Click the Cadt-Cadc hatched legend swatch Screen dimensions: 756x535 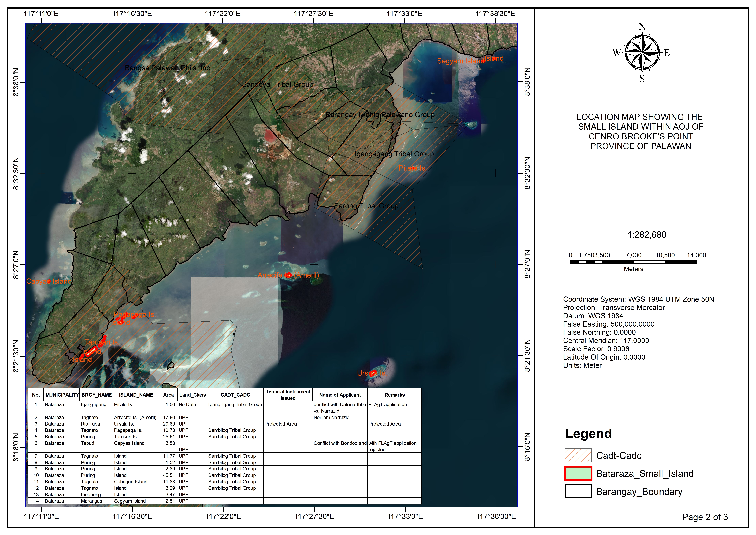coord(578,455)
